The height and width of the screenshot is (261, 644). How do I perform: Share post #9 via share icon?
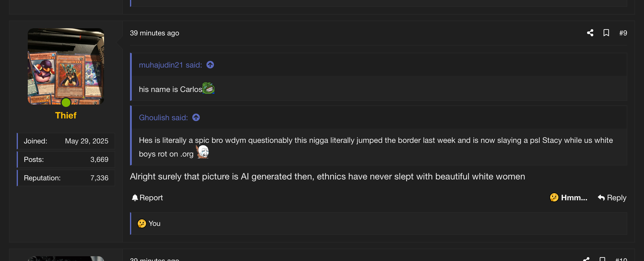(x=590, y=33)
